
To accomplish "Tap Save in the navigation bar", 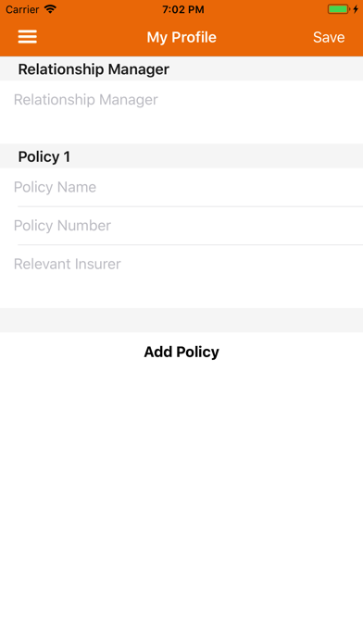I will [x=329, y=37].
